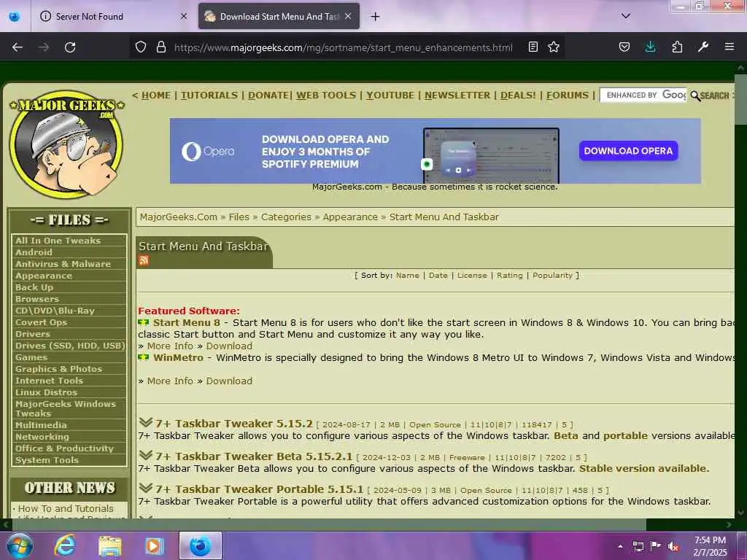Click the arrow icon beside 7+ Taskbar Tweaker 5.15.2
747x560 pixels.
(146, 422)
